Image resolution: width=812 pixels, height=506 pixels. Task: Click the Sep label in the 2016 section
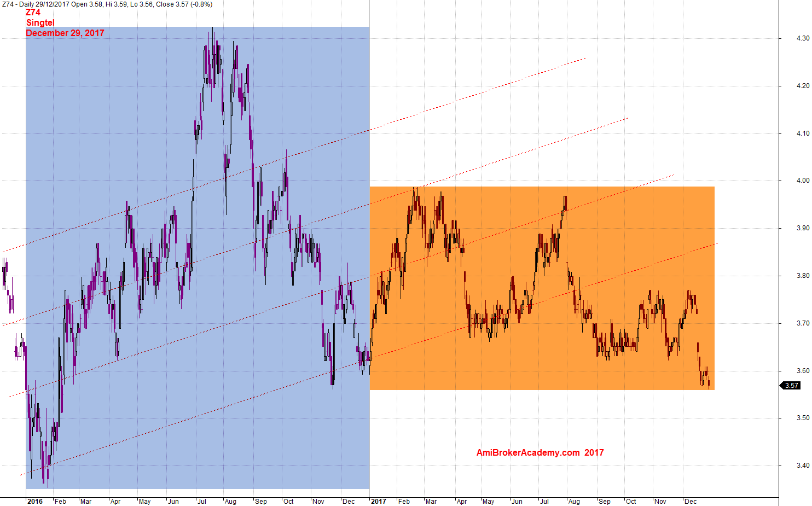[x=261, y=502]
